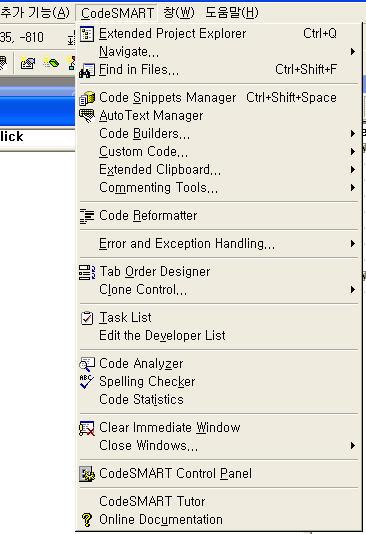This screenshot has width=366, height=534.
Task: Click the Extended Project Explorer icon
Action: point(87,34)
